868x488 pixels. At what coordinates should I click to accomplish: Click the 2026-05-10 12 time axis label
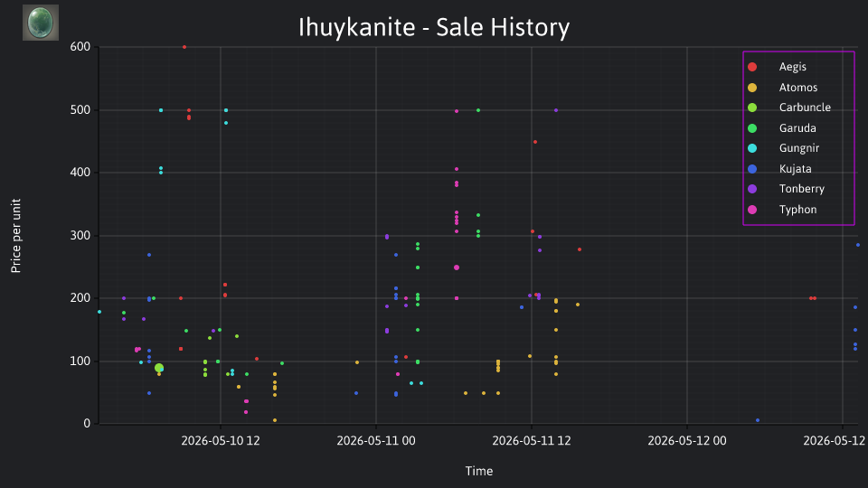221,441
